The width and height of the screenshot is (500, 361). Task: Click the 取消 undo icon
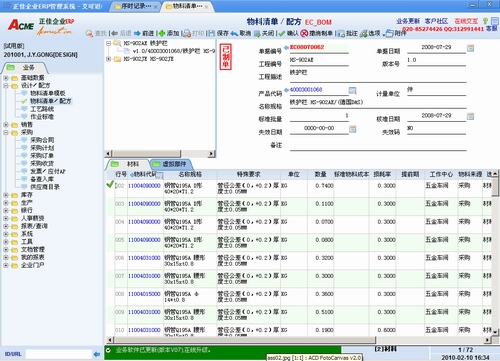click(x=234, y=33)
